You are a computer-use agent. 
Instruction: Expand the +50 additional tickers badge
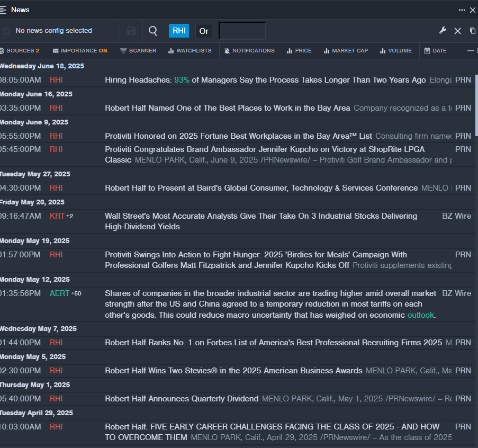[x=76, y=294]
